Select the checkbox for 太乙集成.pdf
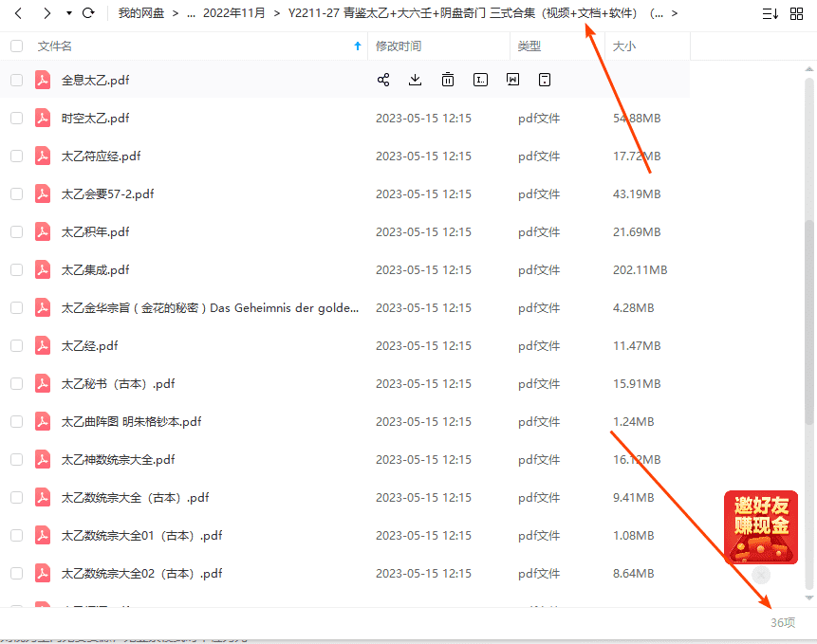The height and width of the screenshot is (644, 817). click(16, 270)
